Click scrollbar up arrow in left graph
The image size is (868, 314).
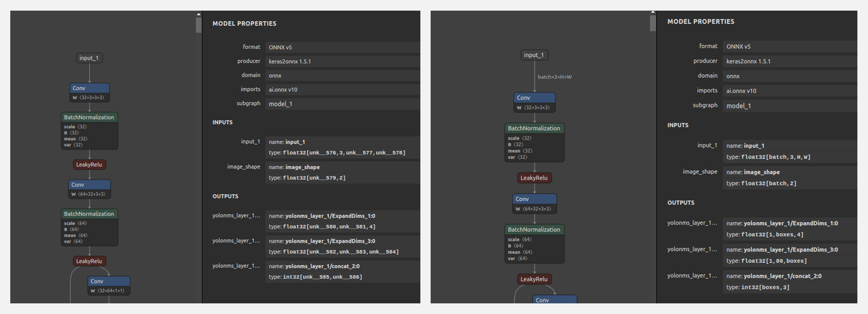click(199, 14)
